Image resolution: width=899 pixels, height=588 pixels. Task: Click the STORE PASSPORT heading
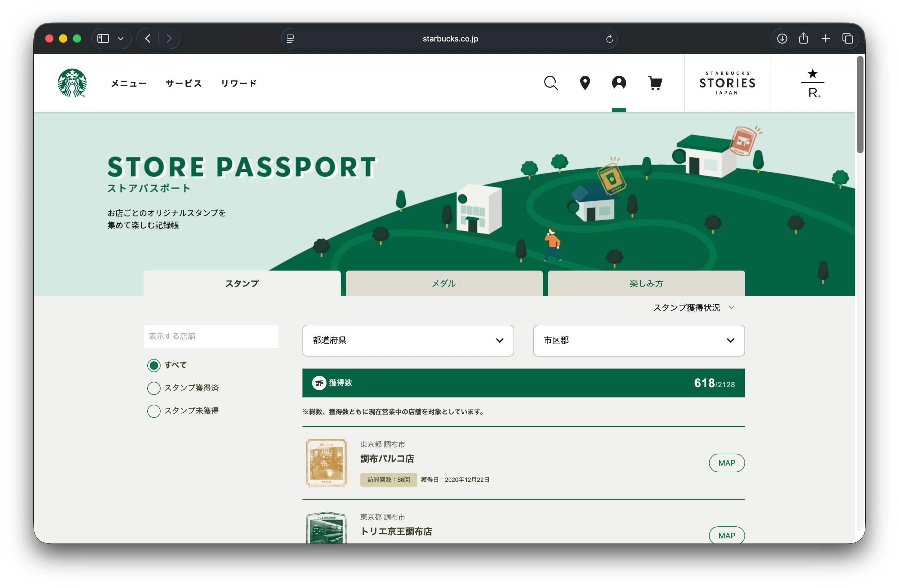242,167
